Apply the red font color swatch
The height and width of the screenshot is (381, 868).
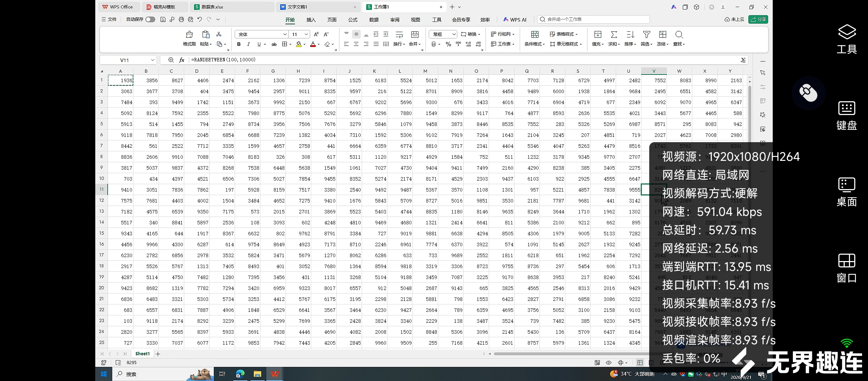(313, 44)
